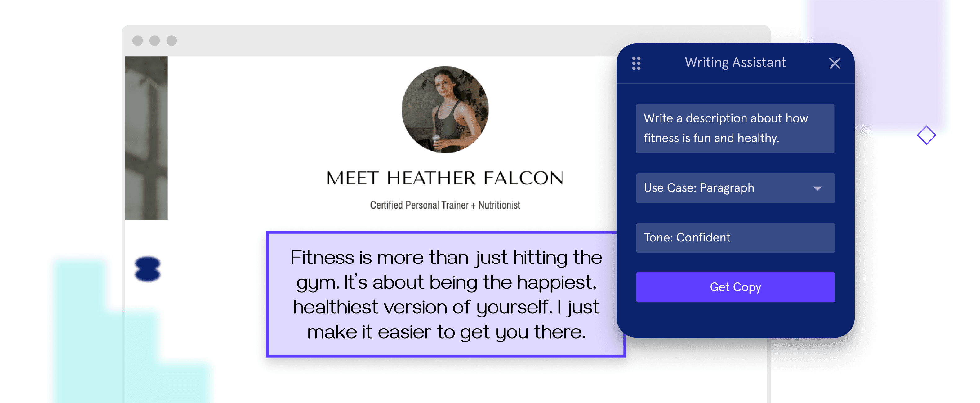Close the Writing Assistant panel
The width and height of the screenshot is (980, 403).
pyautogui.click(x=836, y=62)
